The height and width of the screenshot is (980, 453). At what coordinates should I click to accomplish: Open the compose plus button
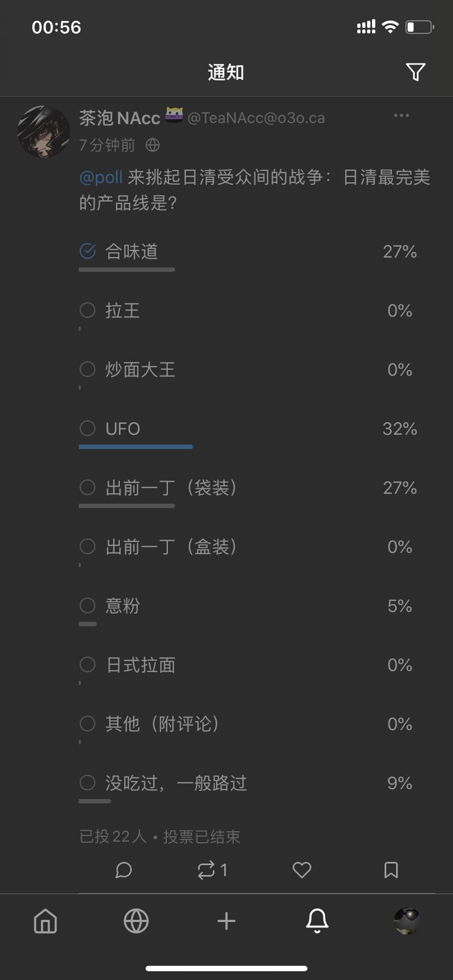pyautogui.click(x=226, y=921)
